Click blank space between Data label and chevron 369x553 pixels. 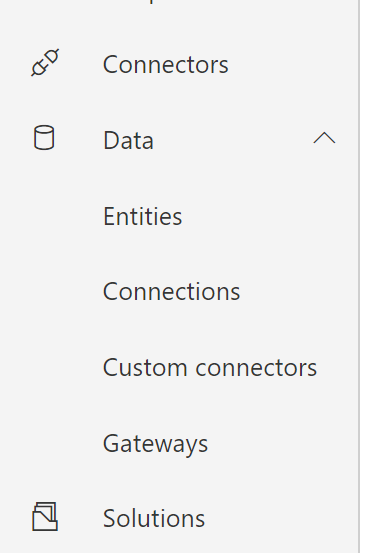(233, 138)
